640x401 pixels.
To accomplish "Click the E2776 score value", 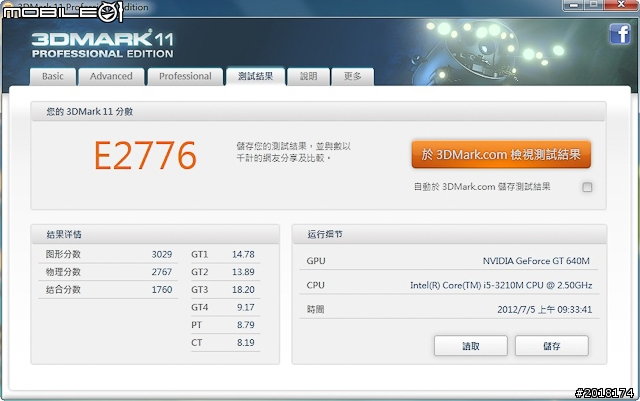I will 145,156.
